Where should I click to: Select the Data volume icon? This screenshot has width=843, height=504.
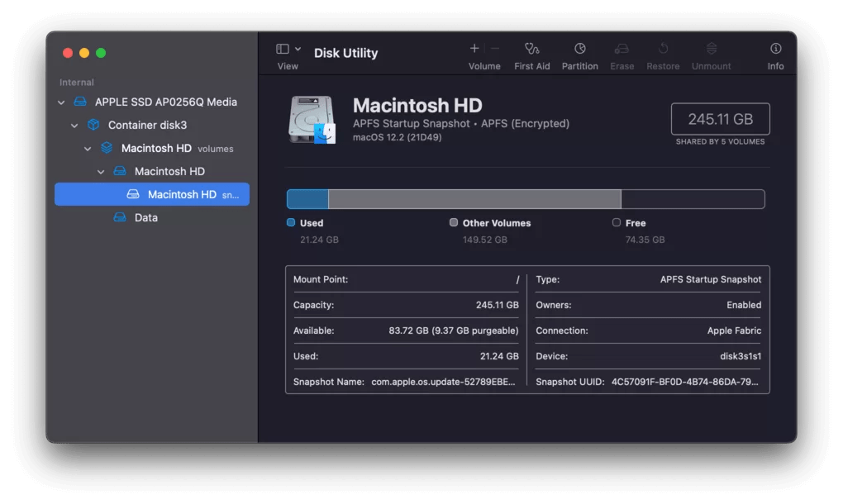click(x=120, y=217)
